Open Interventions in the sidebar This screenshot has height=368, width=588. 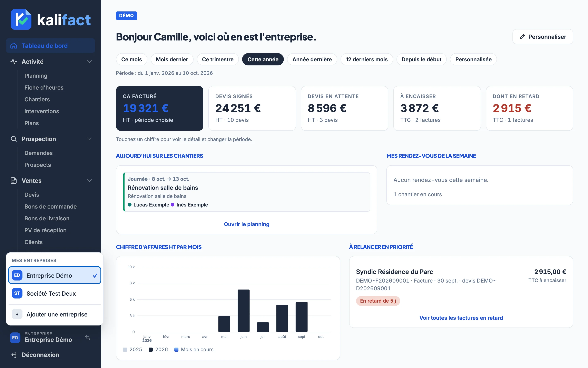tap(42, 111)
